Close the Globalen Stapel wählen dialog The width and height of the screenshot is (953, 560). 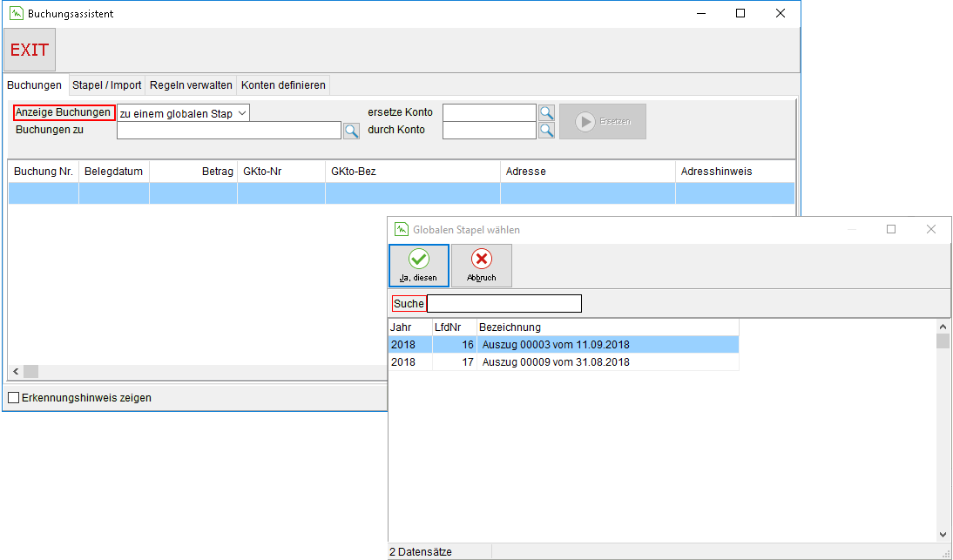point(931,230)
